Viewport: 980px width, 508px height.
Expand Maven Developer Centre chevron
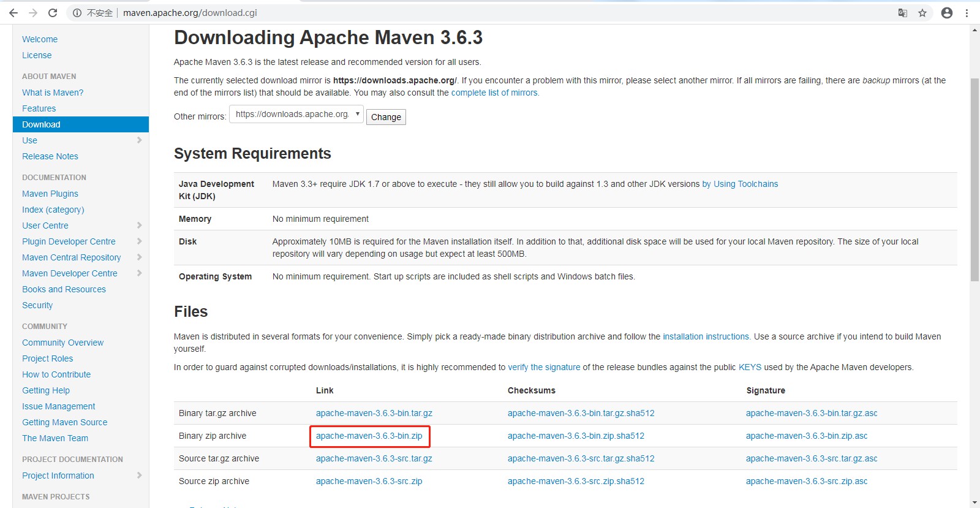(x=140, y=273)
